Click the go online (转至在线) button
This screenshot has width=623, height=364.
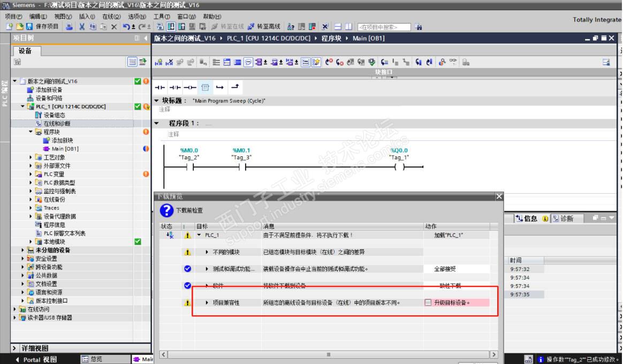227,27
